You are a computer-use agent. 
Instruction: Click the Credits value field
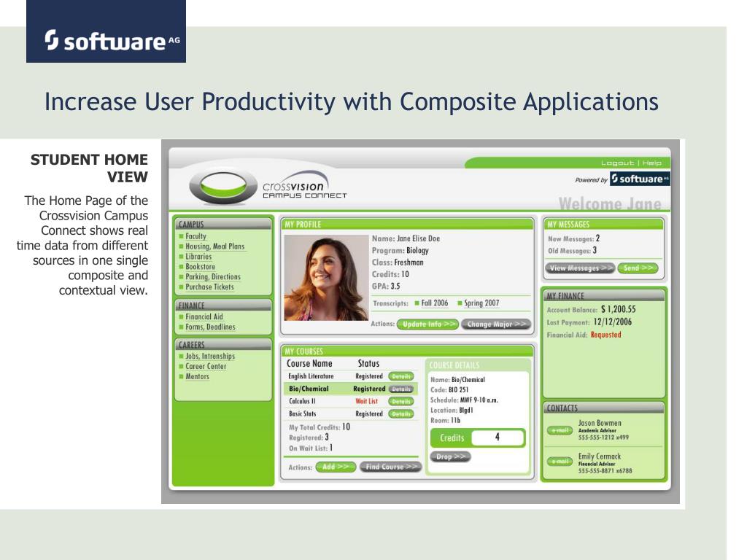(x=497, y=437)
